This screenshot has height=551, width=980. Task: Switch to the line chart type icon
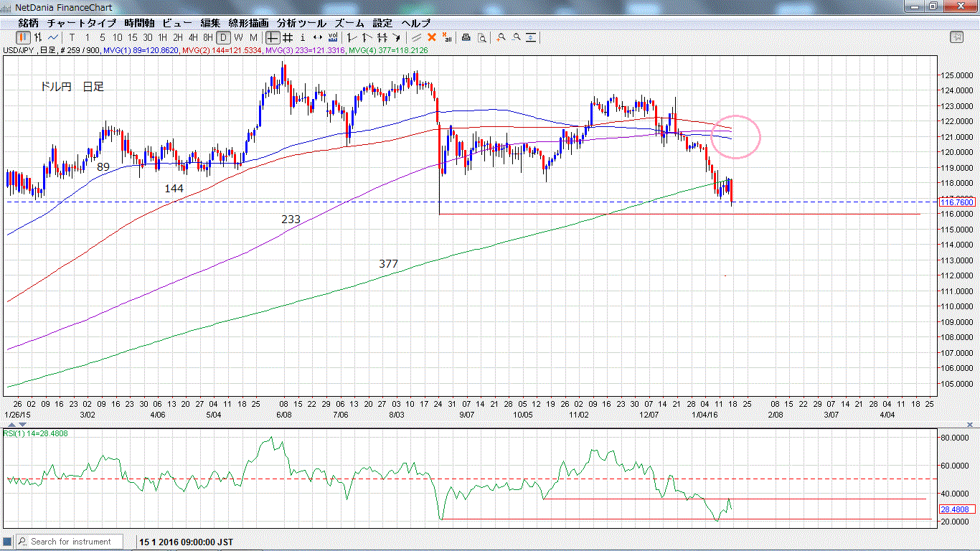[53, 37]
